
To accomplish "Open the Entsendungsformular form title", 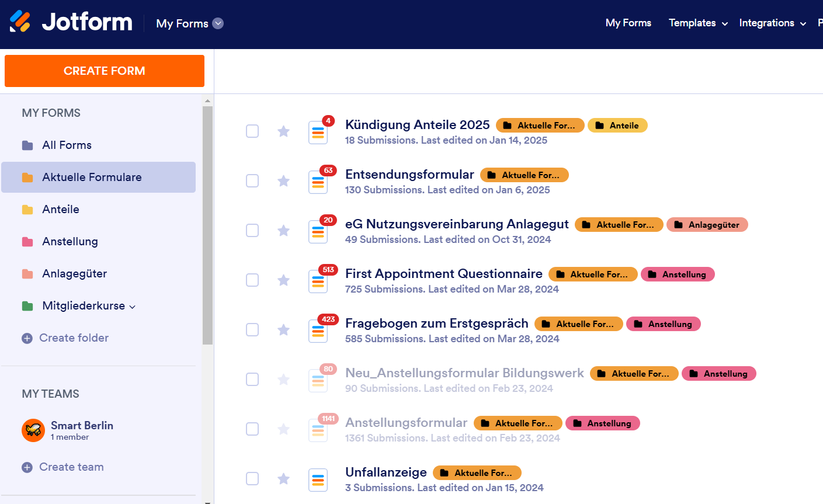I will (409, 174).
